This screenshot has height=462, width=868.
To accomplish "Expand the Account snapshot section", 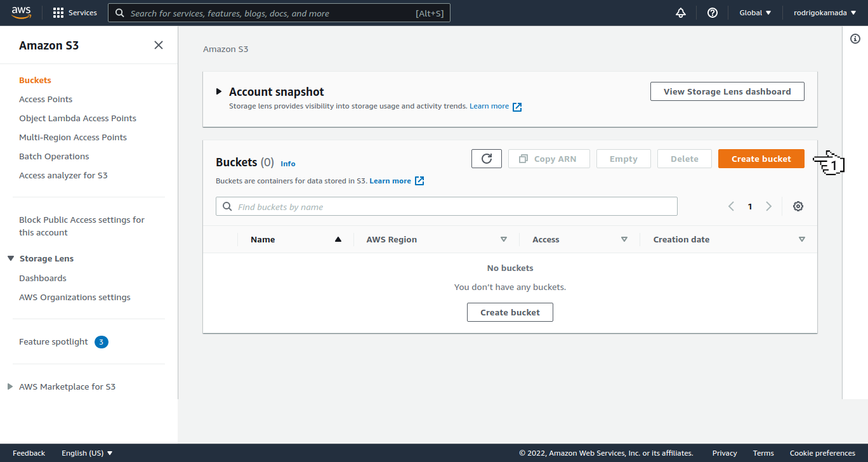I will pos(218,91).
